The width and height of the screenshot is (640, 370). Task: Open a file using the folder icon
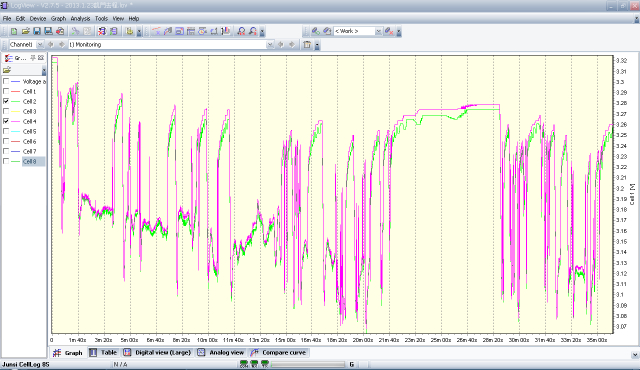[x=25, y=31]
